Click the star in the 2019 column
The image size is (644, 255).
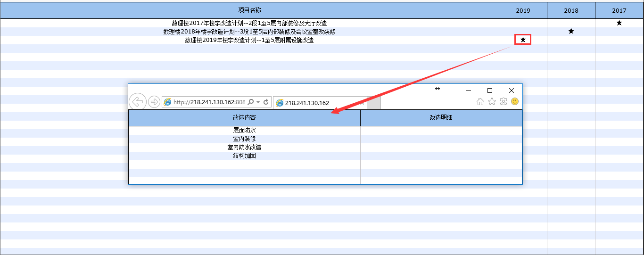tap(523, 40)
